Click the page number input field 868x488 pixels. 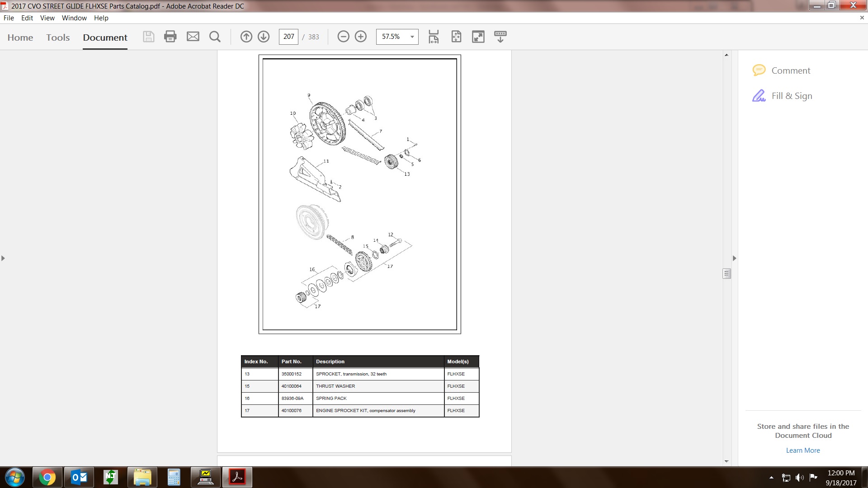click(288, 37)
